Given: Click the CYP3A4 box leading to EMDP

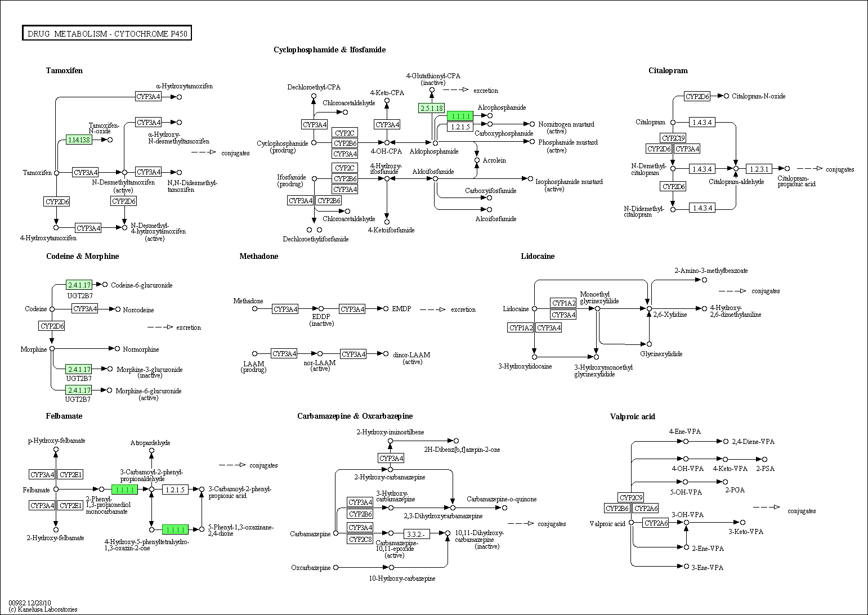Looking at the screenshot, I should pyautogui.click(x=352, y=308).
